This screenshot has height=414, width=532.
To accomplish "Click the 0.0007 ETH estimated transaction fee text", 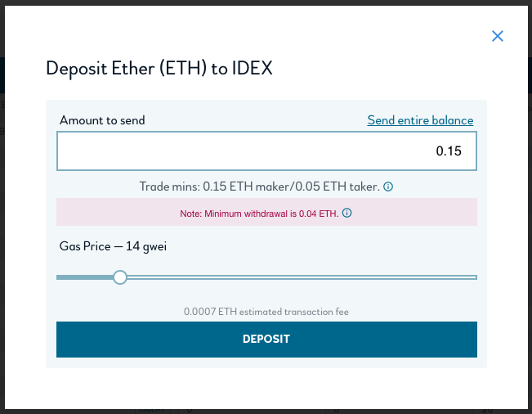I will [266, 312].
